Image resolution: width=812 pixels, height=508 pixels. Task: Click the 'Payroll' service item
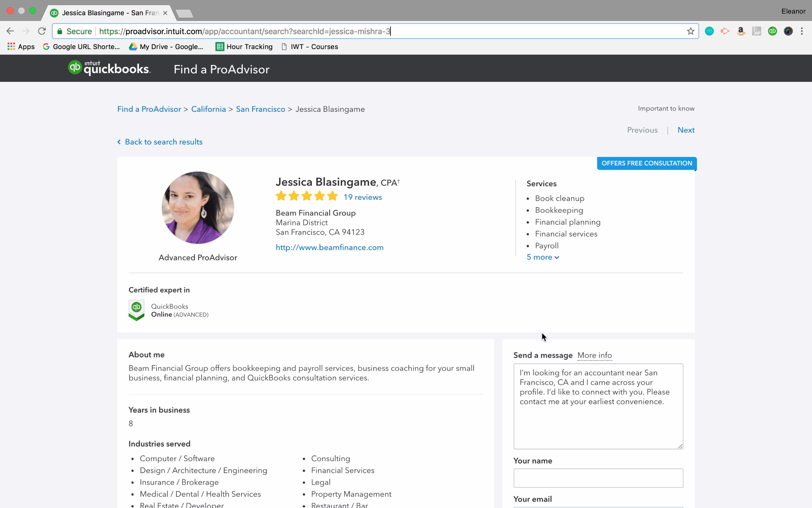pyautogui.click(x=547, y=246)
